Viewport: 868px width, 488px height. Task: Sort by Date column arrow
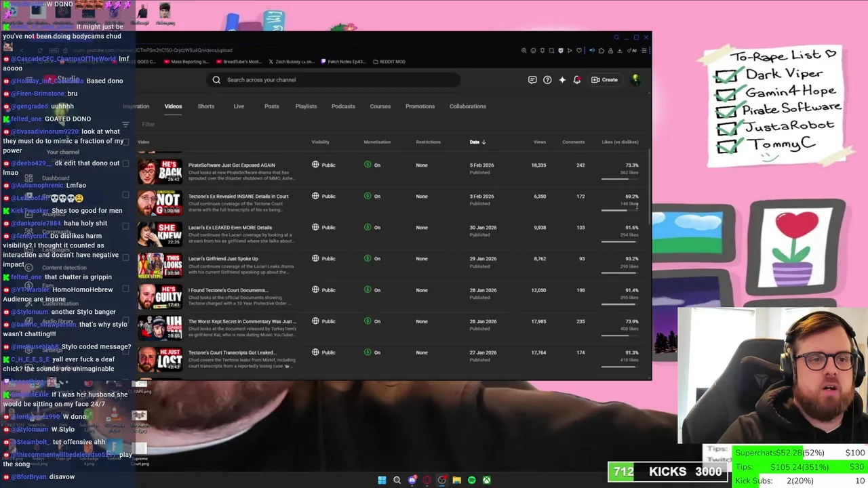pos(484,142)
